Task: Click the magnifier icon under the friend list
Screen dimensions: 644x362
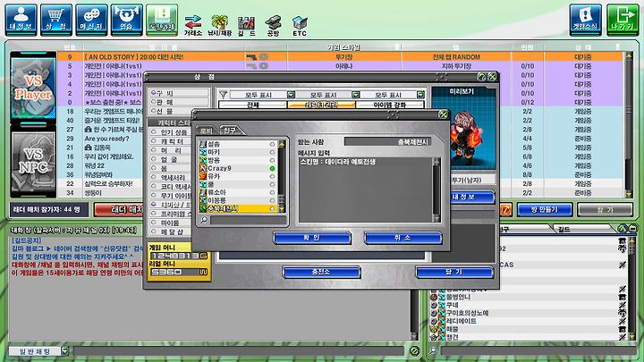Action: (x=204, y=221)
